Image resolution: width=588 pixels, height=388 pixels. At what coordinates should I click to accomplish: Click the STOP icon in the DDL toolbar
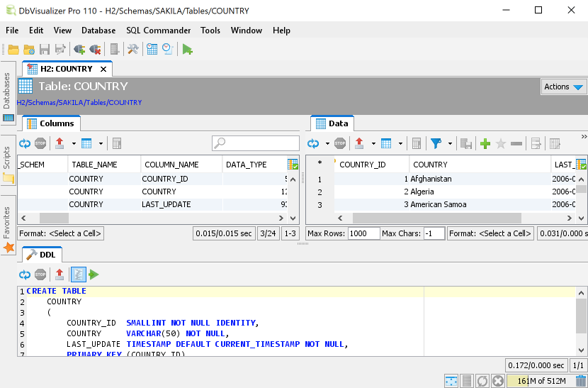coord(40,275)
